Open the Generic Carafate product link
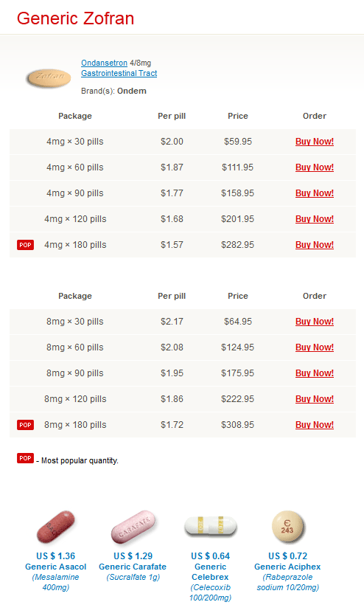The width and height of the screenshot is (364, 616). [133, 567]
